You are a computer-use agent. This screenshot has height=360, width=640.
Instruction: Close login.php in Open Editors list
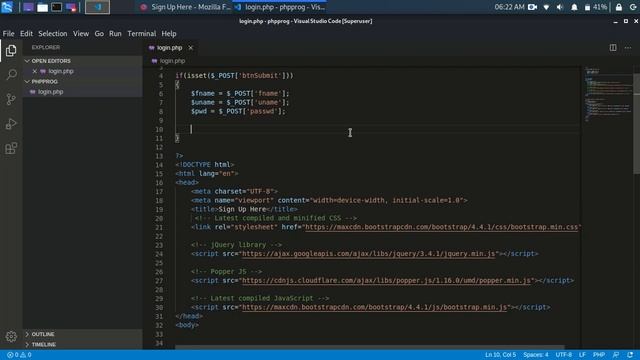pyautogui.click(x=35, y=71)
